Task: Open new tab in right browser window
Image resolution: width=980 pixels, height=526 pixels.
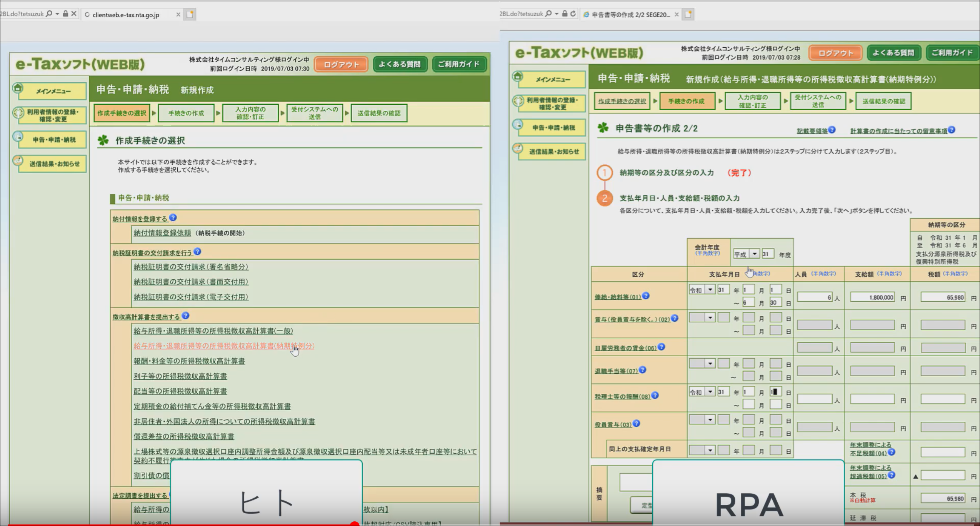Action: [688, 15]
